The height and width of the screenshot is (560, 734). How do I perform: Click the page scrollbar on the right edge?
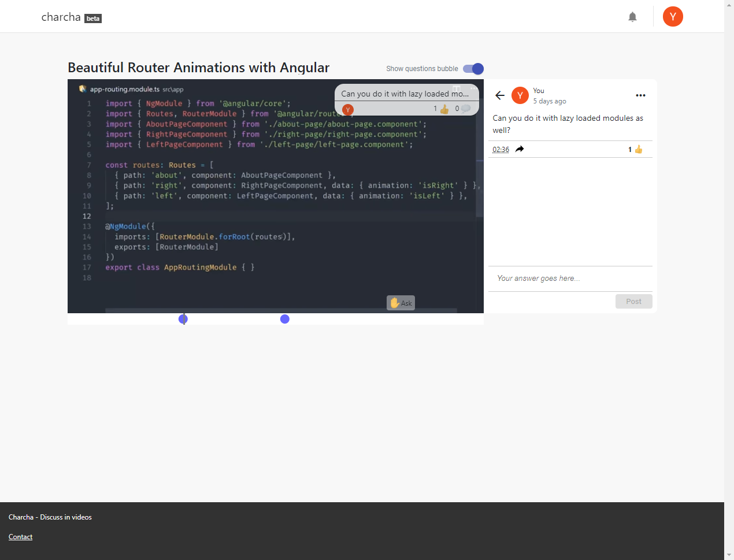point(729,280)
